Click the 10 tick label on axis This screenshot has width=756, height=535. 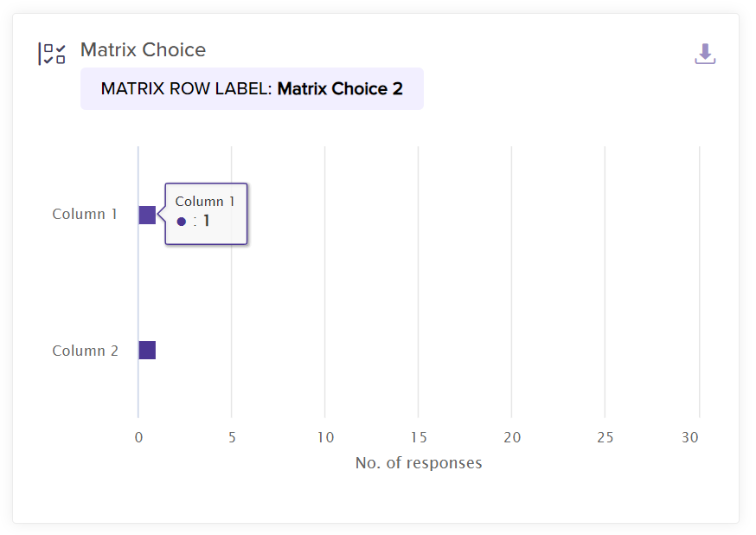[325, 438]
